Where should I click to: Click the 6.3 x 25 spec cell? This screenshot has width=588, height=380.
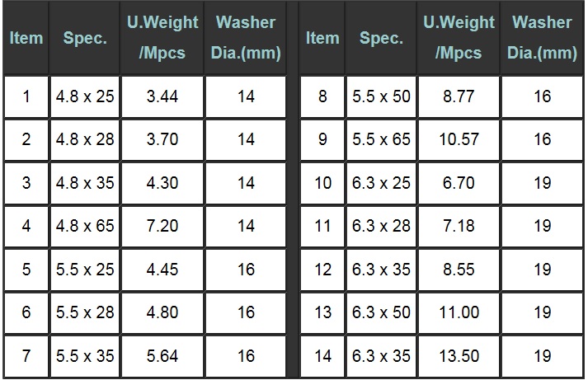381,183
